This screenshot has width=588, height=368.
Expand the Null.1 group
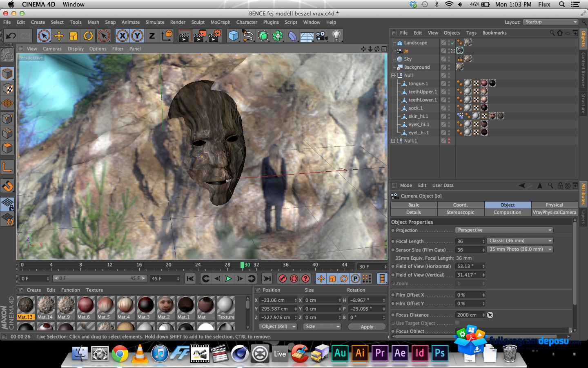(x=393, y=141)
